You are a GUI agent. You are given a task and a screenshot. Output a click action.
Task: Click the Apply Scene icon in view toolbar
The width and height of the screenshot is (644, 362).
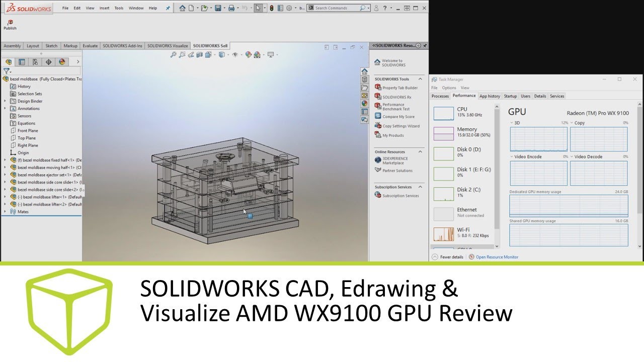[x=257, y=55]
